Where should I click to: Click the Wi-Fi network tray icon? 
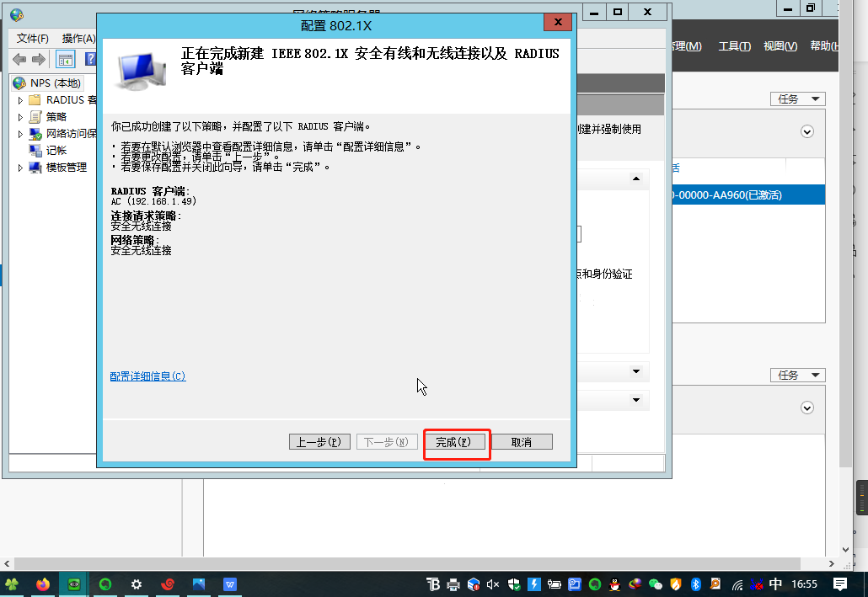(737, 585)
